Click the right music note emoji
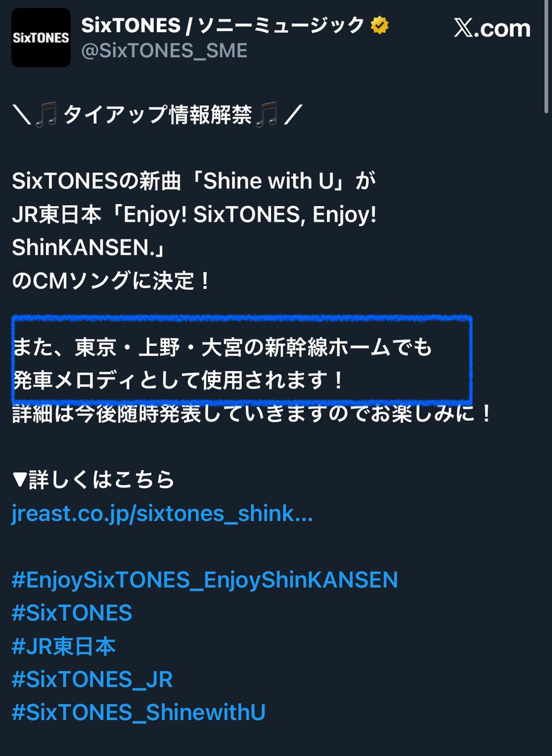Viewport: 552px width, 756px height. tap(266, 115)
